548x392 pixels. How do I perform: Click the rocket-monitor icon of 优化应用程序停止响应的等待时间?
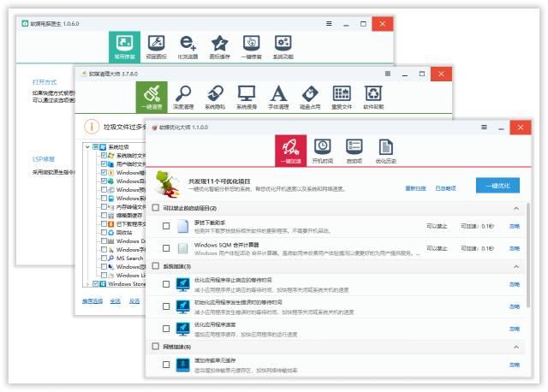click(182, 284)
